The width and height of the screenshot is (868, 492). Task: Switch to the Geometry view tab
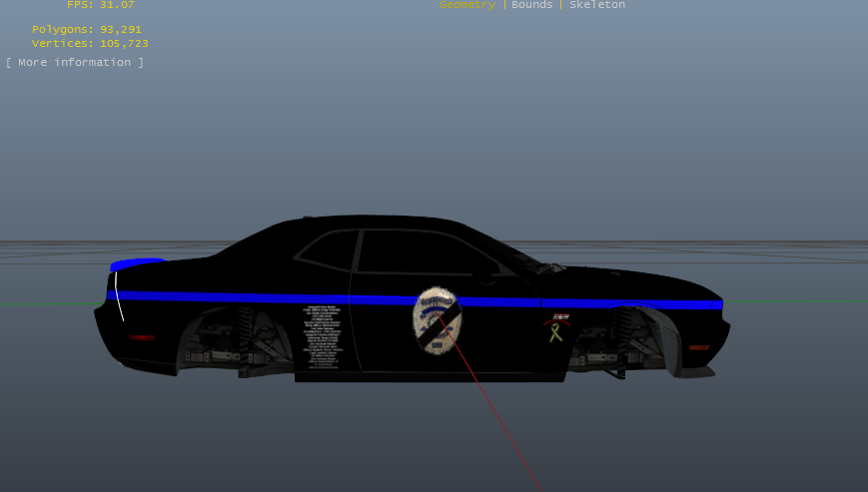point(466,5)
